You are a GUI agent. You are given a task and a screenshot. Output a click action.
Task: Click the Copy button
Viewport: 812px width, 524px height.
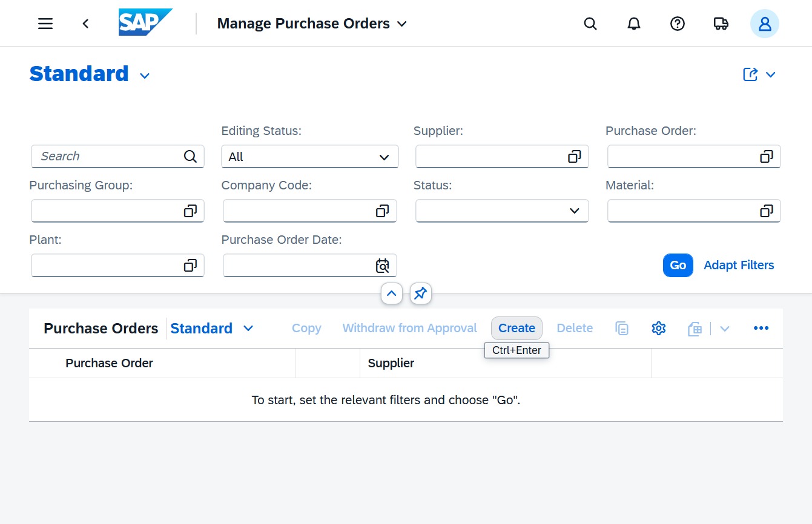click(x=306, y=328)
